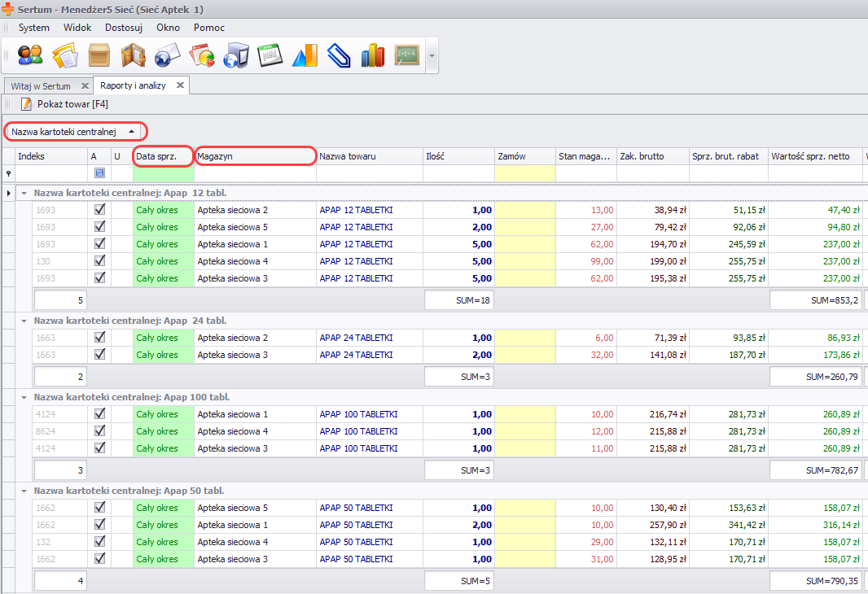The image size is (868, 594).
Task: Open the globe with envelope mail icon
Action: point(167,55)
